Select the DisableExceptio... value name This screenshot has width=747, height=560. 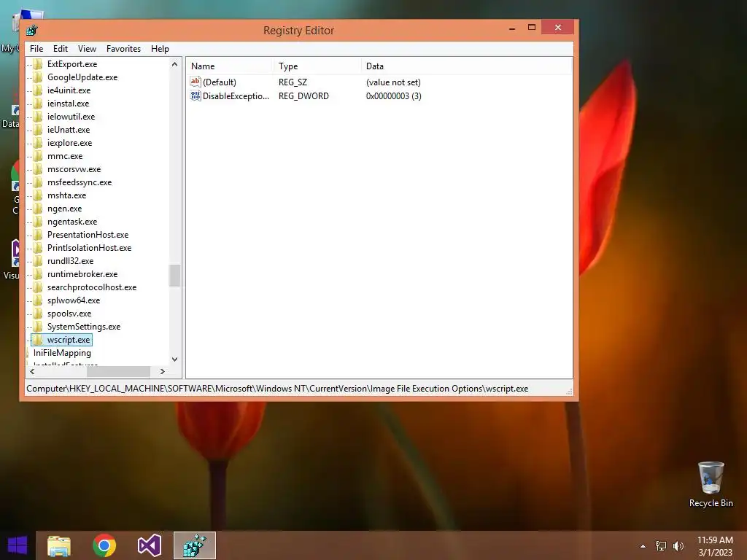pos(236,96)
